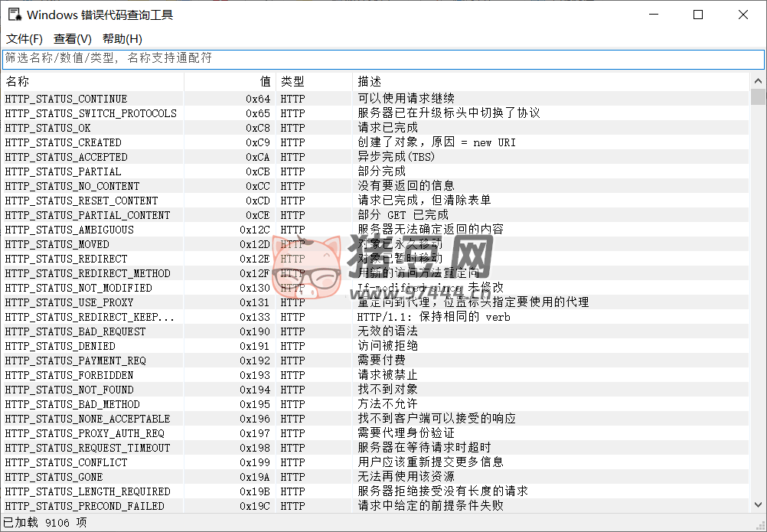This screenshot has width=767, height=532.
Task: Open the 查看(V) menu
Action: click(71, 38)
